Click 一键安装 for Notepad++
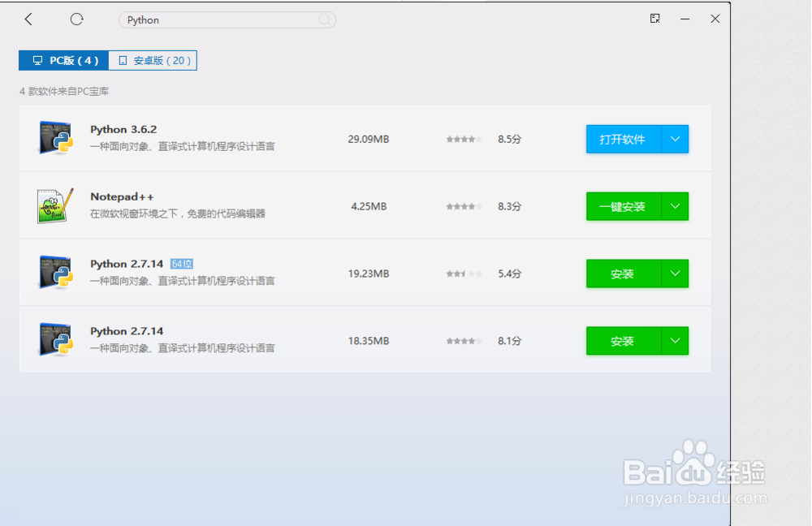This screenshot has height=526, width=812. tap(624, 206)
